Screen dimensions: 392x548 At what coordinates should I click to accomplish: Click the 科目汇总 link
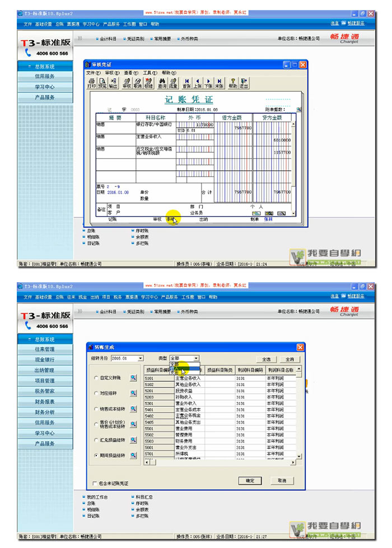pyautogui.click(x=144, y=497)
